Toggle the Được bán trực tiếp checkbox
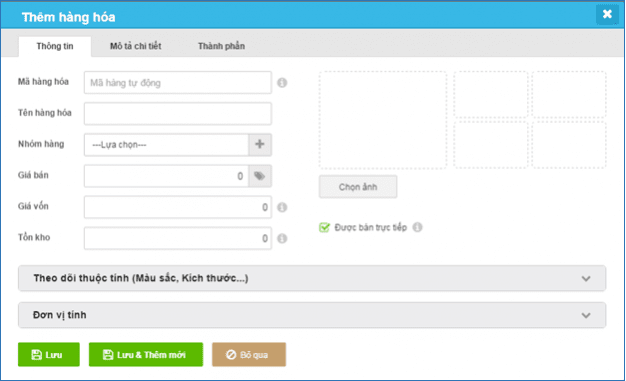Viewport: 626px width, 381px height. point(324,228)
